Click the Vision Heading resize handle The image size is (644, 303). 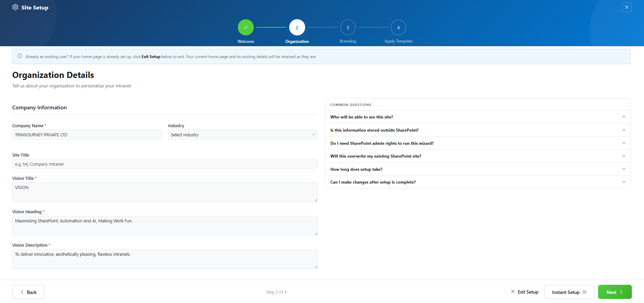[316, 233]
